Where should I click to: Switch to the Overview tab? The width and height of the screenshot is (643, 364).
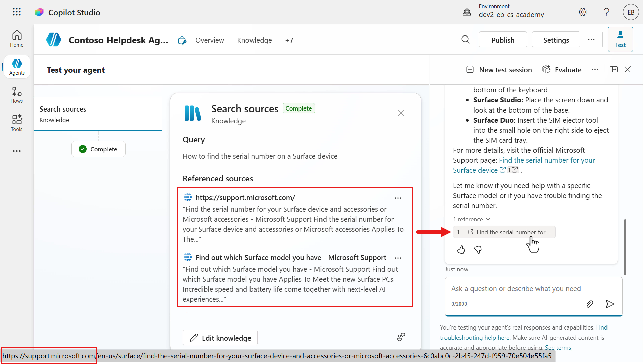[210, 40]
